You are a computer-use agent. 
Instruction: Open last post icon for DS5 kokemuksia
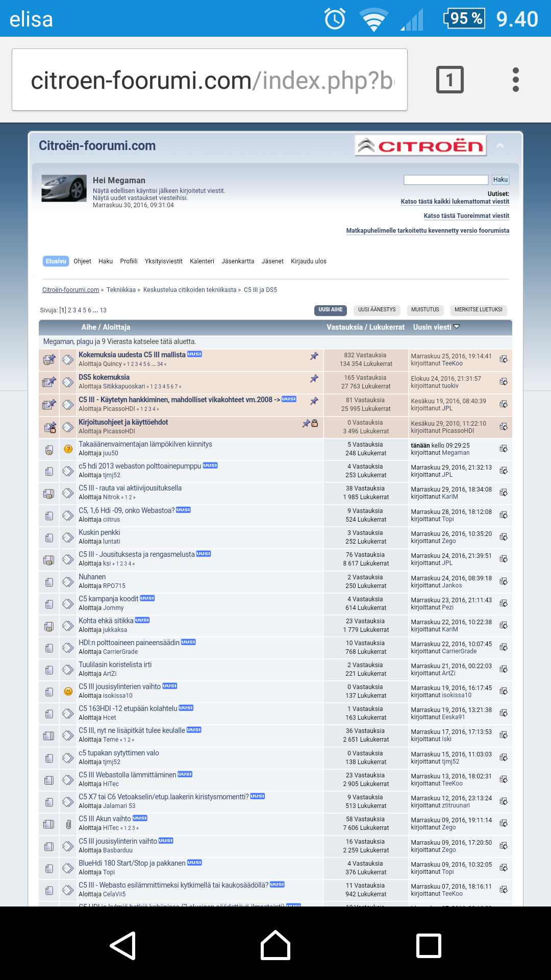504,382
